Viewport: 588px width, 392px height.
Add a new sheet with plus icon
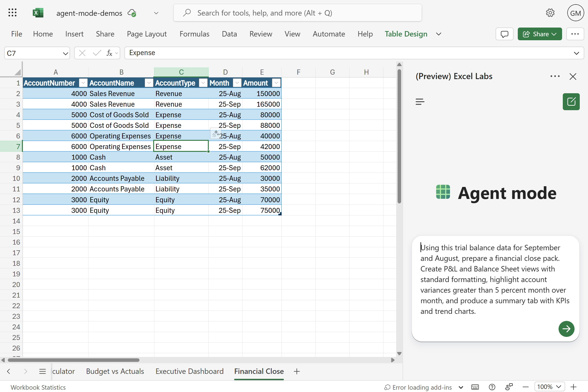[x=297, y=371]
